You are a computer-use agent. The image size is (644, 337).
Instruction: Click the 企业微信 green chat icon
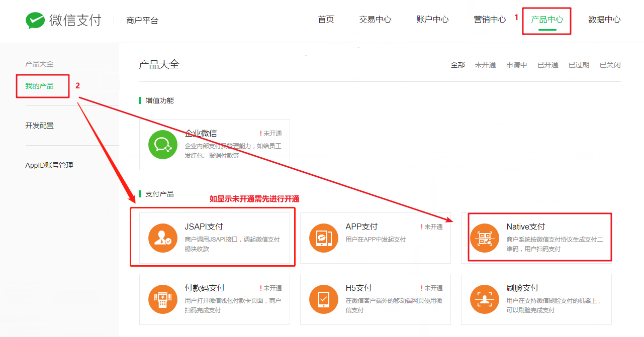(x=163, y=145)
